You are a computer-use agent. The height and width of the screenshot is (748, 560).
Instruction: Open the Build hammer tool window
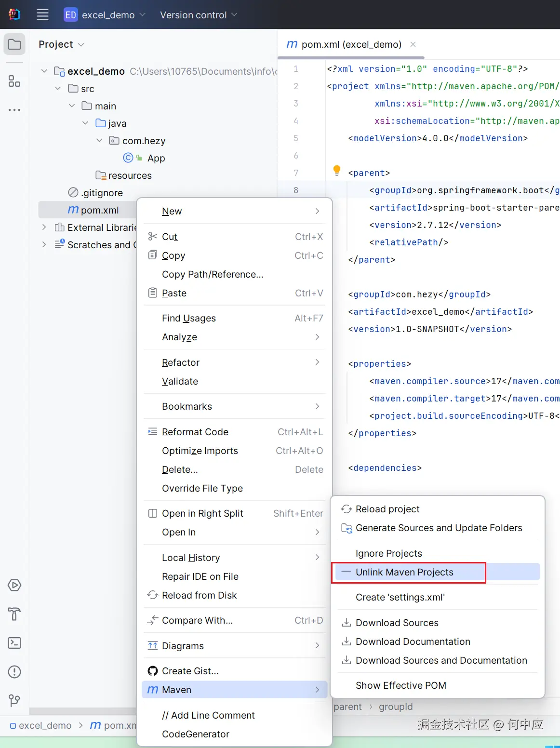(14, 614)
